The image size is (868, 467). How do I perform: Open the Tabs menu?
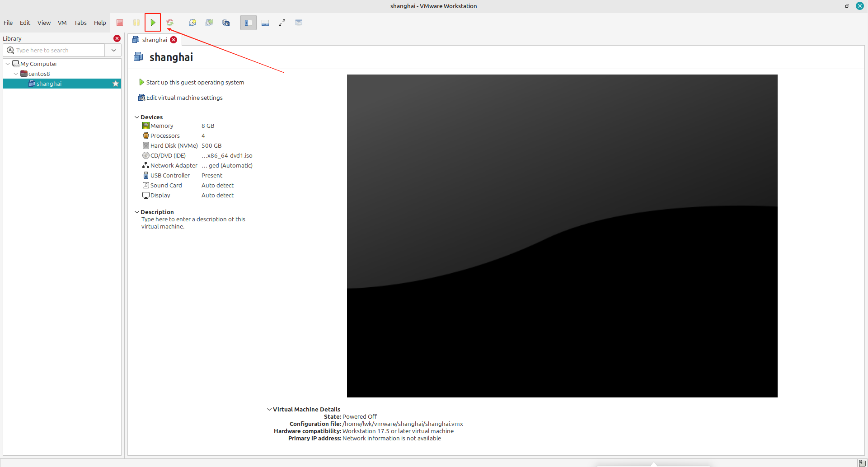point(80,23)
